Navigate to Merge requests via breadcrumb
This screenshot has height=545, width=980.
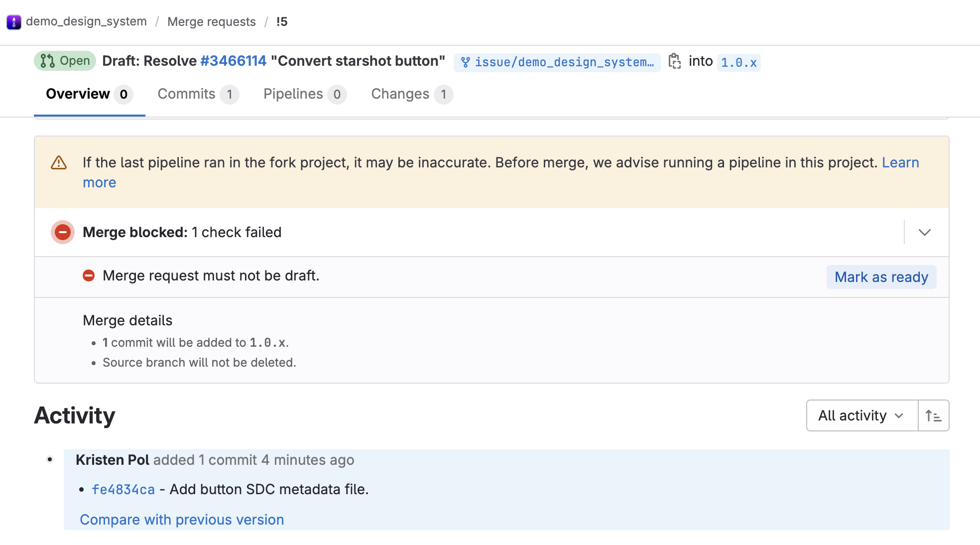[211, 21]
